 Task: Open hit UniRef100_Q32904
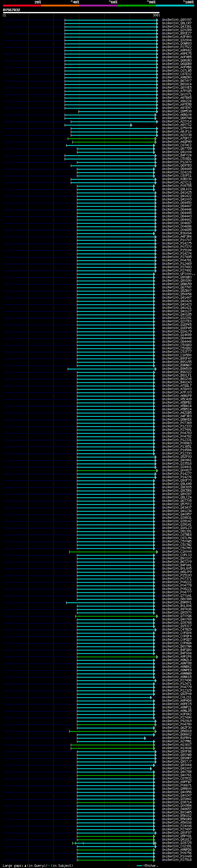point(177,40)
